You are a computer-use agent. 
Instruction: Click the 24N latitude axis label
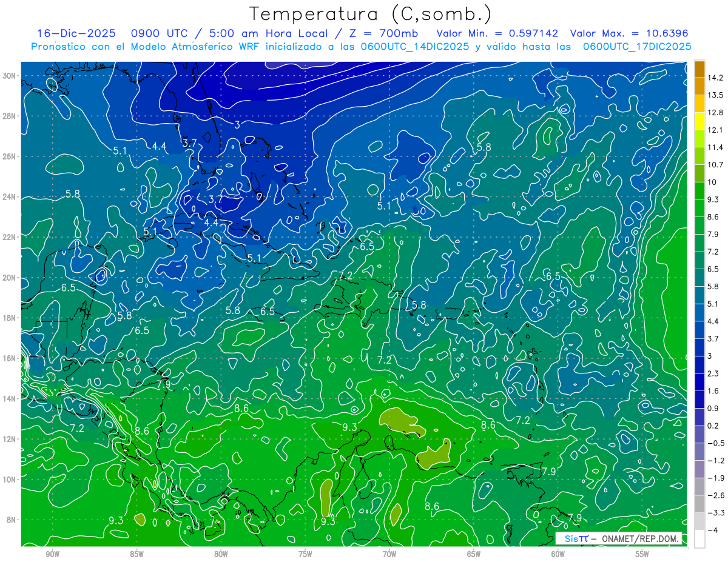coord(9,197)
